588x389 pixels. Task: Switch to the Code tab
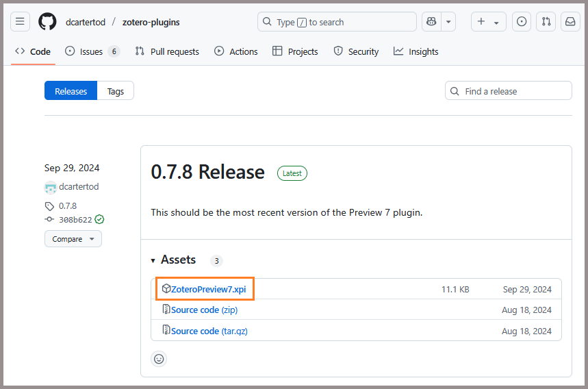click(33, 51)
